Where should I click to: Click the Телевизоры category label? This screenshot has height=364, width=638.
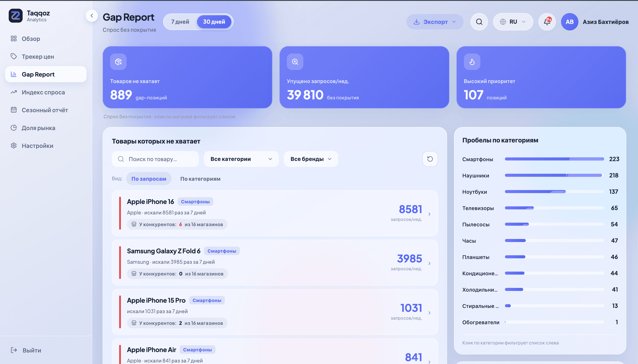(x=478, y=208)
